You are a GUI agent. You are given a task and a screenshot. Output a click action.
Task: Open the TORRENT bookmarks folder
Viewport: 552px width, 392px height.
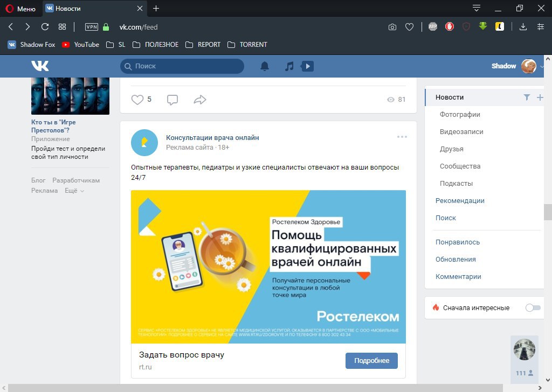click(247, 45)
